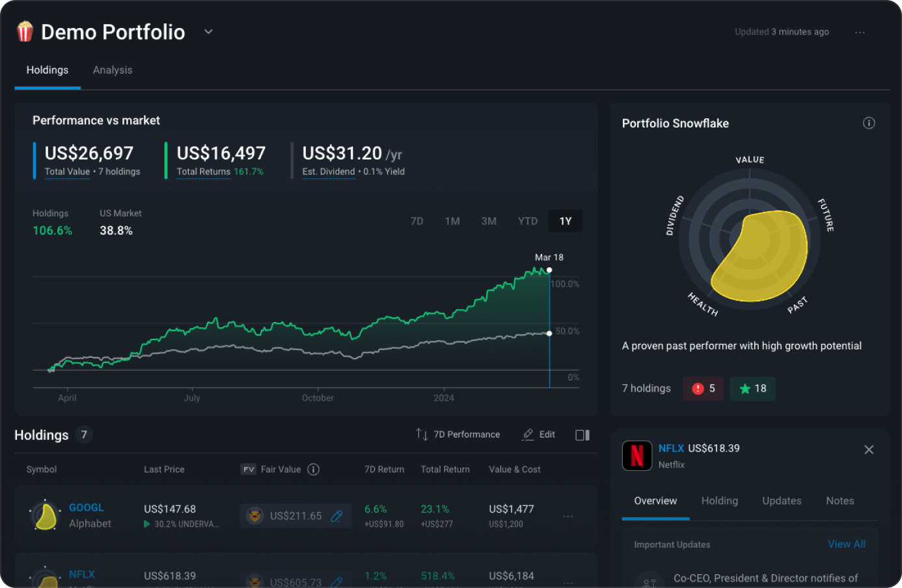Edit Alphabet's fair value using the pencil icon
Viewport: 902px width, 588px height.
tap(337, 515)
